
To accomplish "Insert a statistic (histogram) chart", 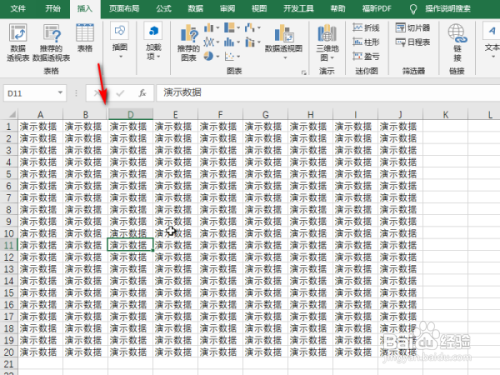I will point(231,42).
